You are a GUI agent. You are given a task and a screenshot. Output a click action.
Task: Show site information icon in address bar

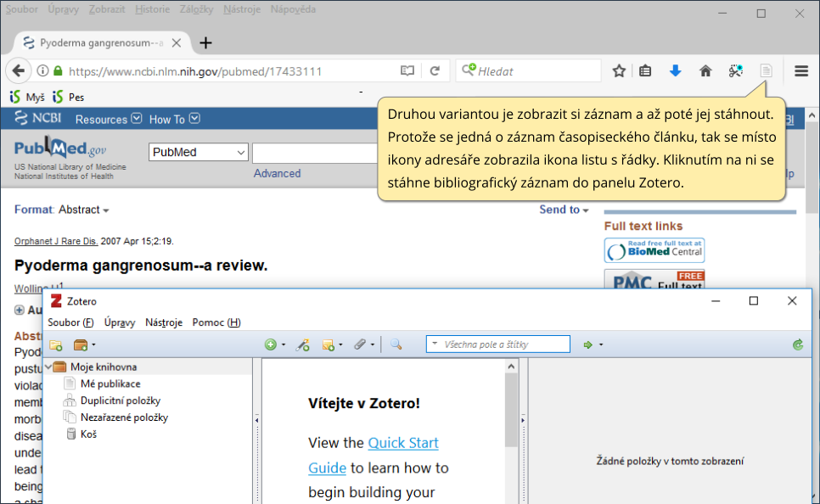click(43, 70)
